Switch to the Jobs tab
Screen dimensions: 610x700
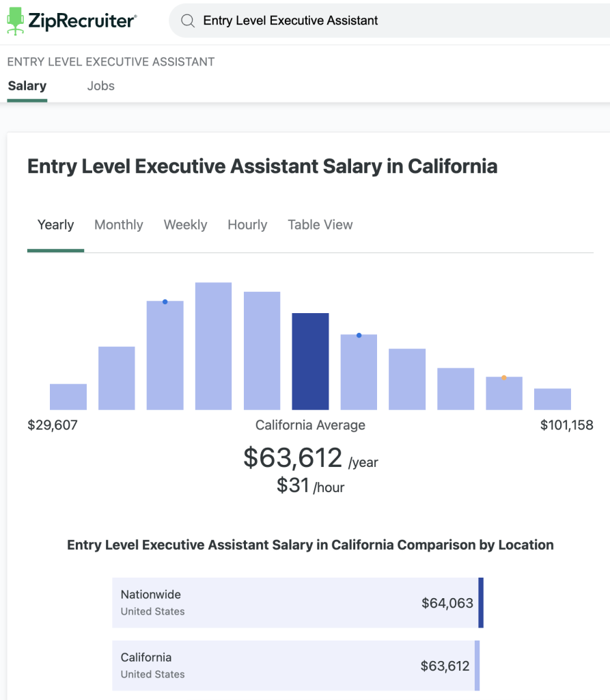pyautogui.click(x=100, y=86)
